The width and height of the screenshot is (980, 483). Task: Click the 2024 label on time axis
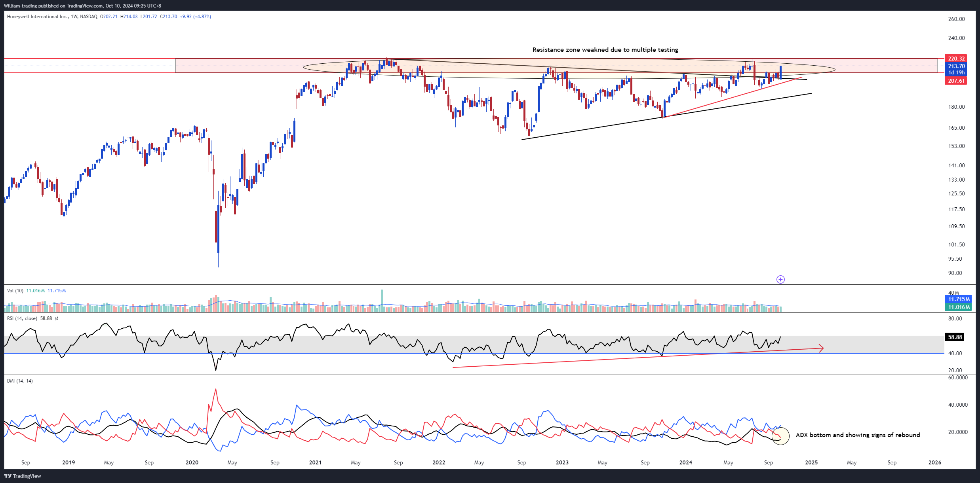pos(686,462)
